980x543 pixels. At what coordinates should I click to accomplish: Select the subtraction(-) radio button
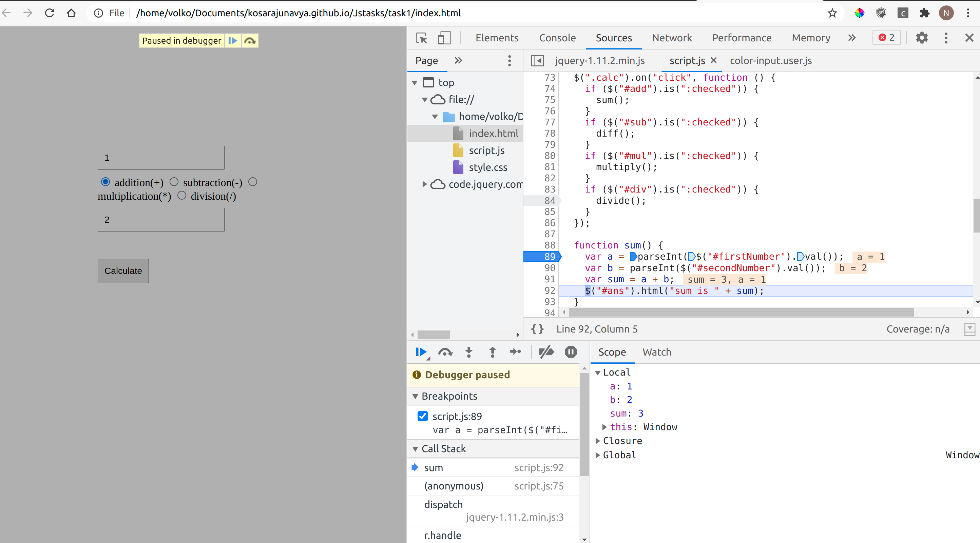[174, 182]
